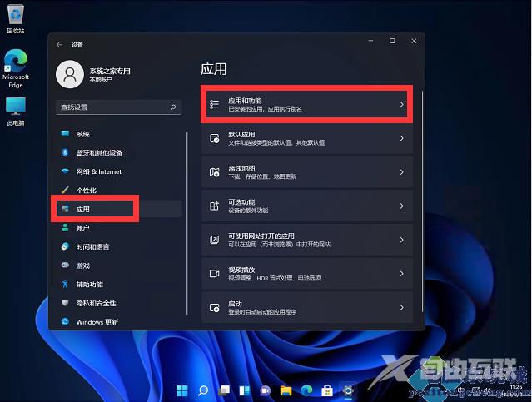The image size is (532, 402).
Task: Open Task View on taskbar
Action: point(224,391)
